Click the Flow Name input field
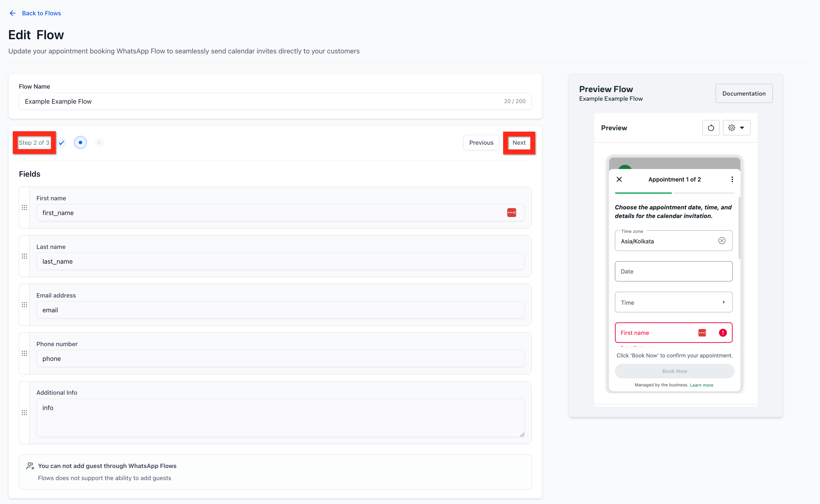Viewport: 820px width, 504px height. click(260, 101)
